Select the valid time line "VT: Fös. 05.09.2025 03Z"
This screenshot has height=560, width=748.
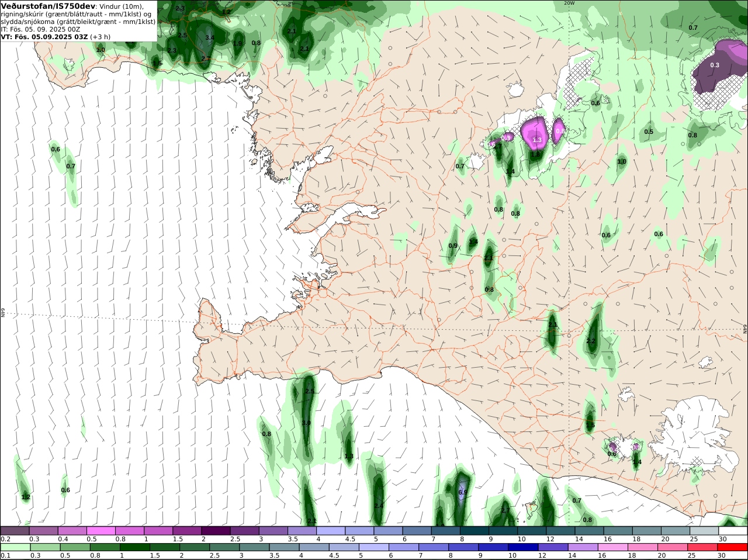pyautogui.click(x=44, y=36)
